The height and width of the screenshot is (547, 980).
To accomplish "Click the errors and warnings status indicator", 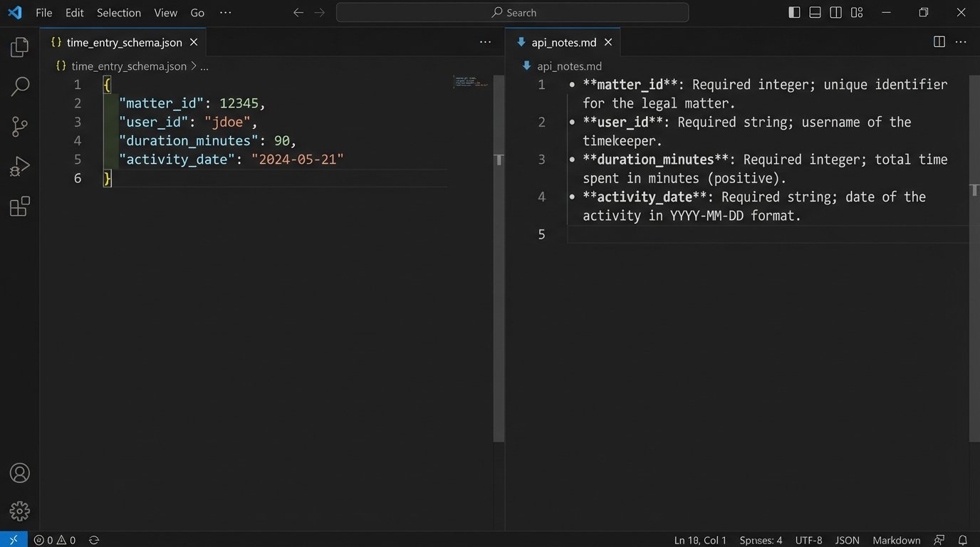I will click(55, 540).
